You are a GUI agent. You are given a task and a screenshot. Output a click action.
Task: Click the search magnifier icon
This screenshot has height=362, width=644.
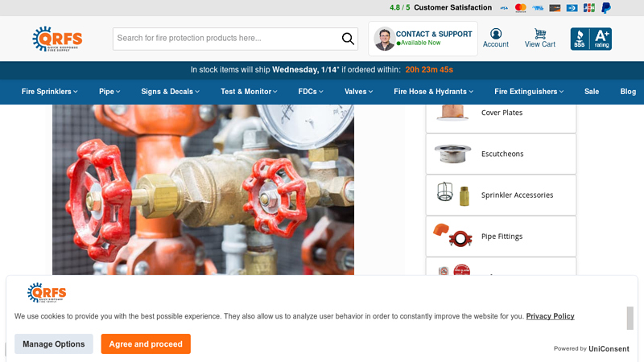pos(348,39)
